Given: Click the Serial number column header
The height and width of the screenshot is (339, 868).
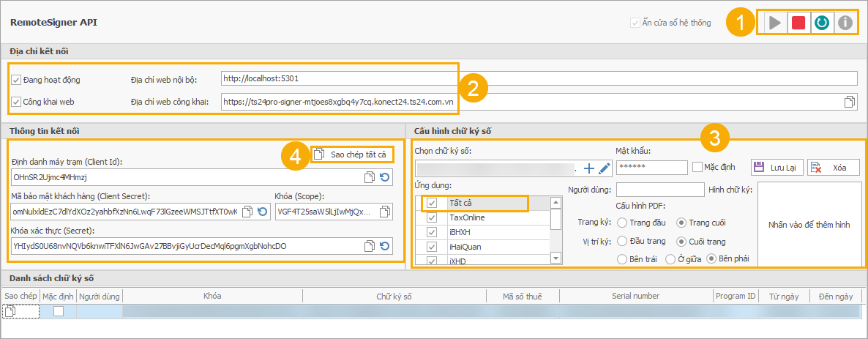Looking at the screenshot, I should pos(635,297).
